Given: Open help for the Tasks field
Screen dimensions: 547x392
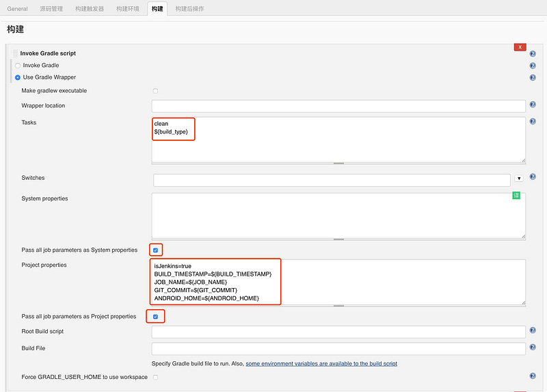Looking at the screenshot, I should point(533,120).
